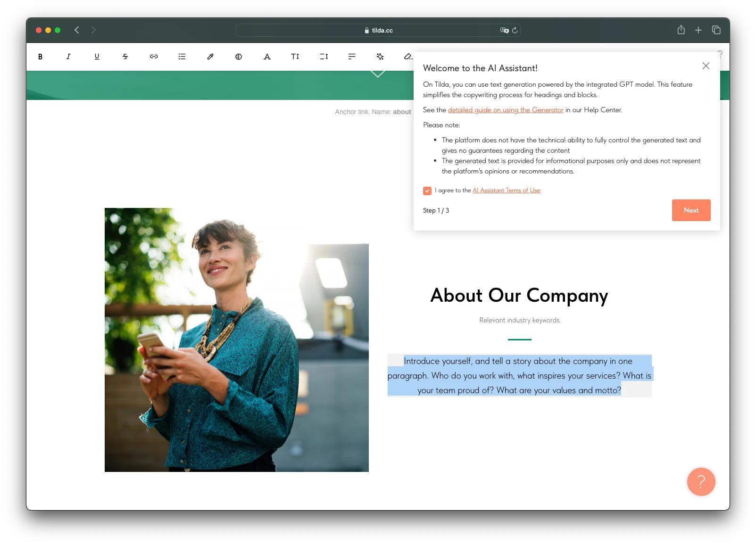The height and width of the screenshot is (545, 756).
Task: Apply italic formatting
Action: pos(68,57)
